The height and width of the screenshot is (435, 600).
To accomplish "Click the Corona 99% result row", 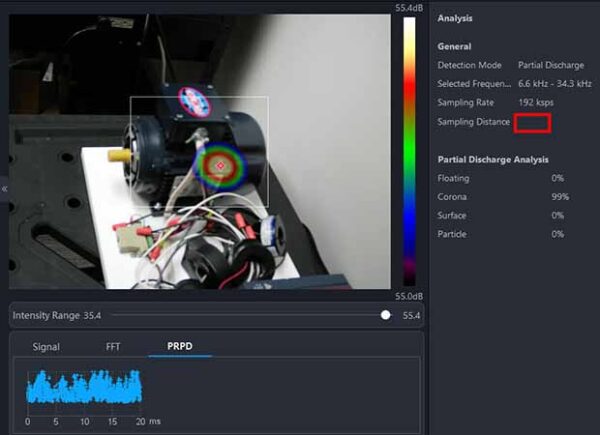I will pyautogui.click(x=503, y=197).
